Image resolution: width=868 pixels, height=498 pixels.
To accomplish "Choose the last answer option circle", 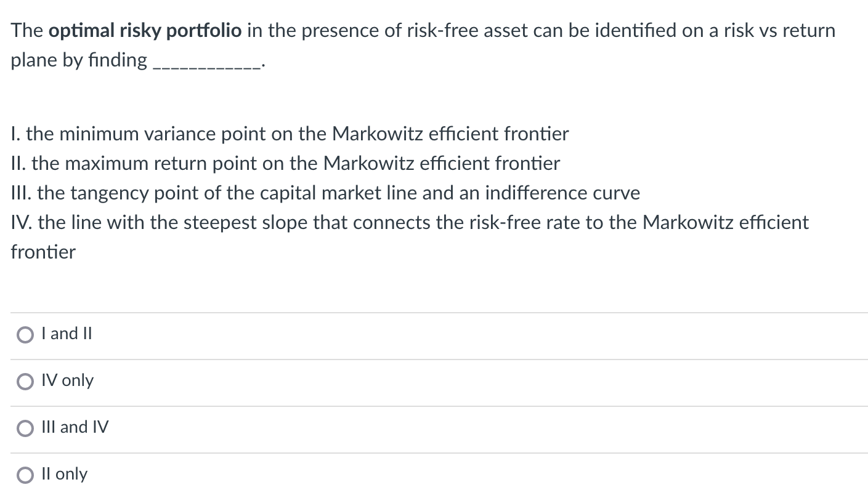I will pyautogui.click(x=25, y=475).
